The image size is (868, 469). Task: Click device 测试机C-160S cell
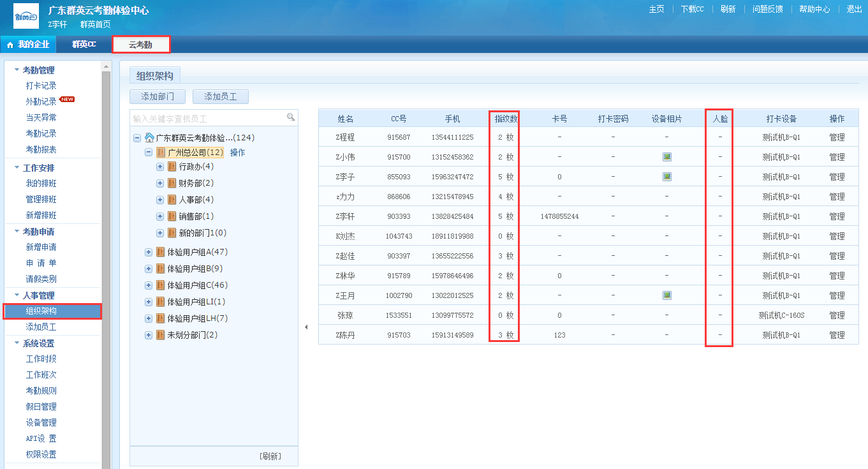[x=781, y=315]
